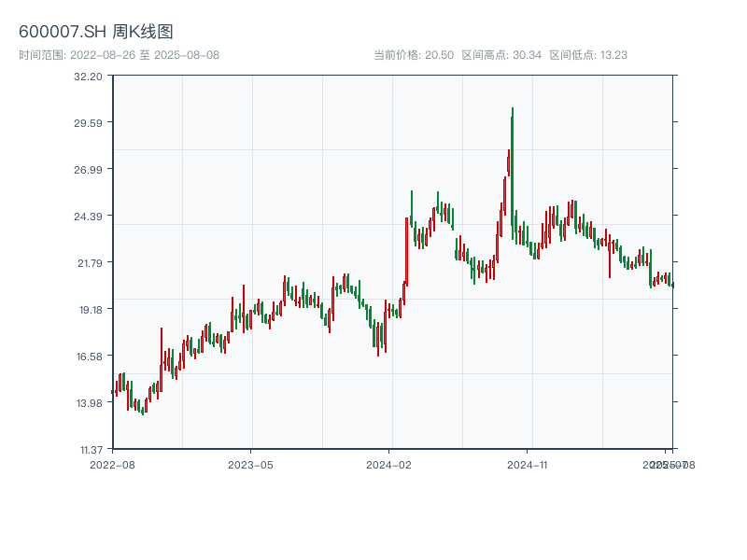Click the period low label 区间低点: 13.23
This screenshot has height=560, width=747.
pos(588,55)
